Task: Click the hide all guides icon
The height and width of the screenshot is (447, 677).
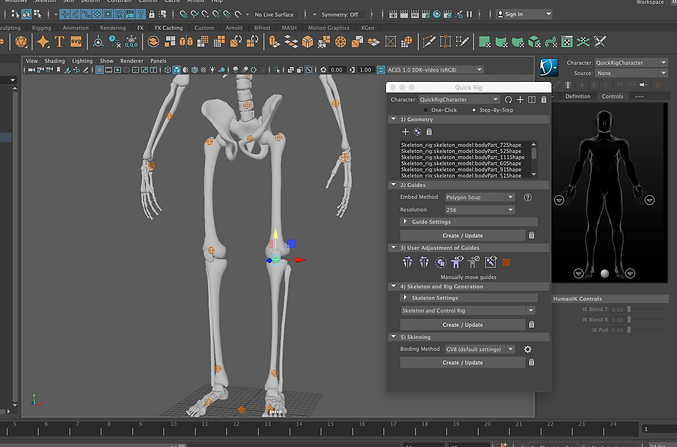Action: click(474, 262)
